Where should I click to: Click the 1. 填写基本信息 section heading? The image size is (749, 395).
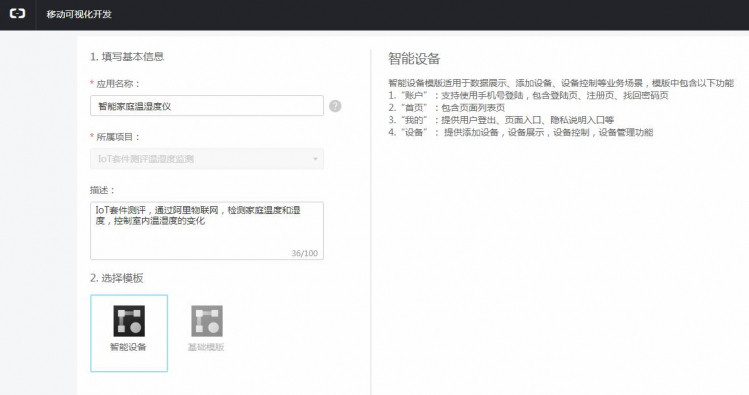(127, 56)
